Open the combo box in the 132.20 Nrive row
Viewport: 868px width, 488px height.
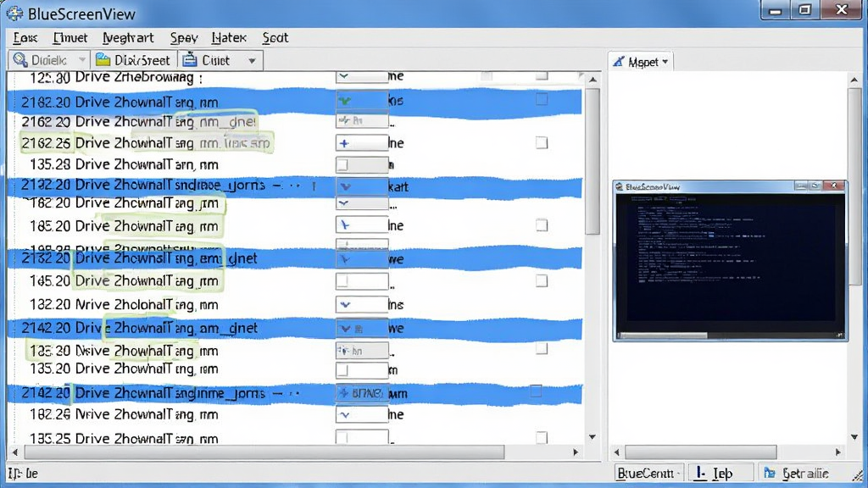[x=361, y=304]
